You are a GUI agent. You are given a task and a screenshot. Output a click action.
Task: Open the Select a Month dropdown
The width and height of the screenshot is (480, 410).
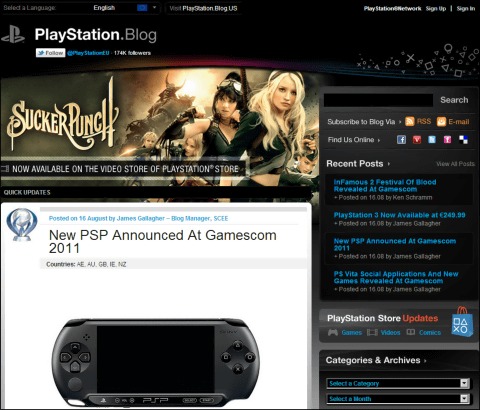point(398,399)
